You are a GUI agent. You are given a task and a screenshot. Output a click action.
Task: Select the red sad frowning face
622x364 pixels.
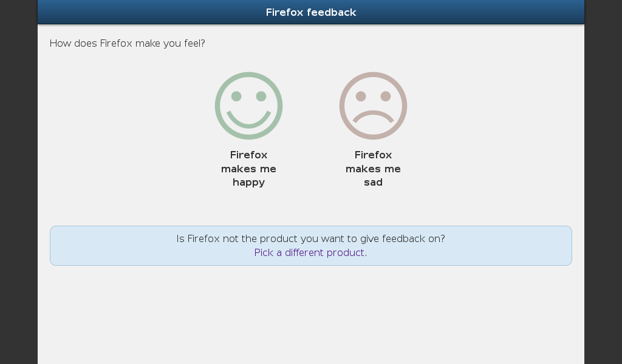(374, 106)
